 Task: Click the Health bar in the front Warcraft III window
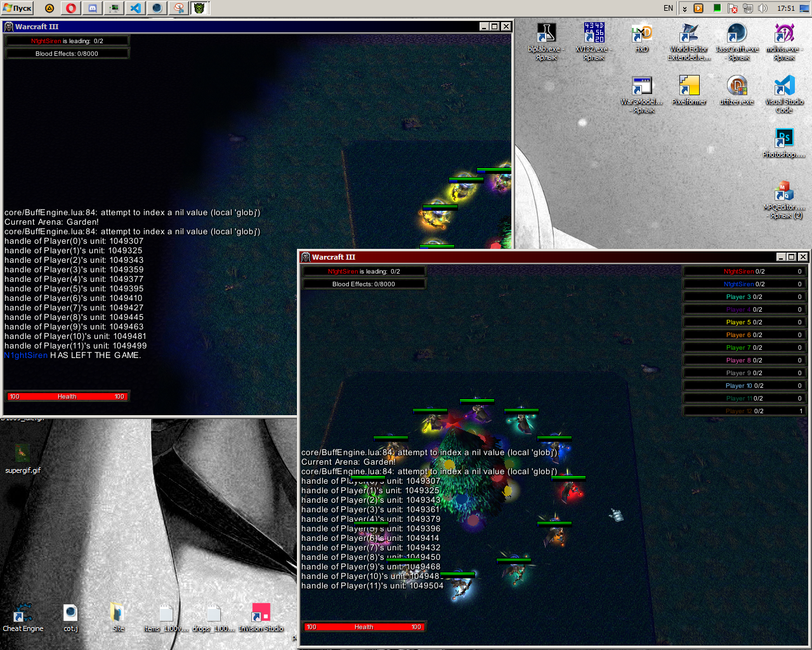pos(363,627)
